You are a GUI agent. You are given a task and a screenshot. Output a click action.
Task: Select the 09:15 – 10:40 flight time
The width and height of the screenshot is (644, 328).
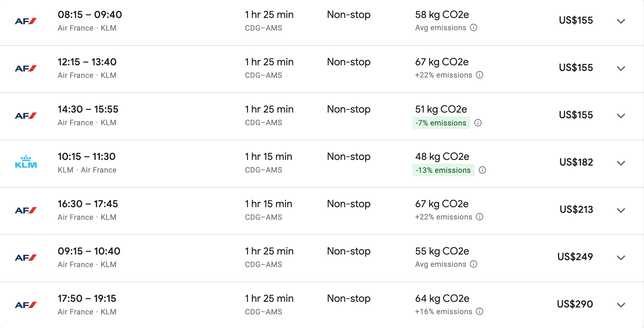pyautogui.click(x=89, y=251)
